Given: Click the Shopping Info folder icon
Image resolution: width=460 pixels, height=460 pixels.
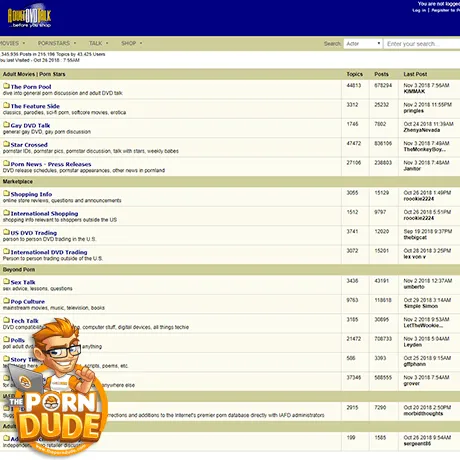Looking at the screenshot, I should click(x=6, y=193).
